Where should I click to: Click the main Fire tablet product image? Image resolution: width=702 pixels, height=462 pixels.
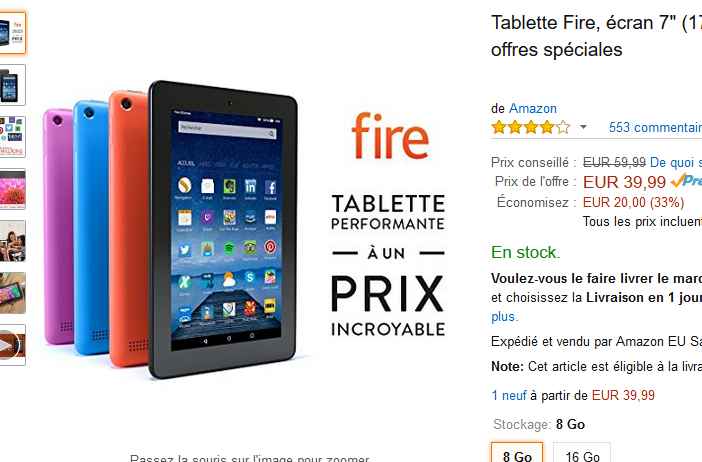click(x=223, y=230)
